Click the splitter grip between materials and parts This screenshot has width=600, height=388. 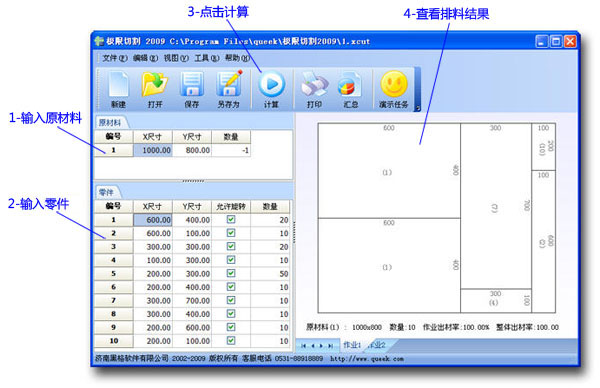[x=193, y=181]
